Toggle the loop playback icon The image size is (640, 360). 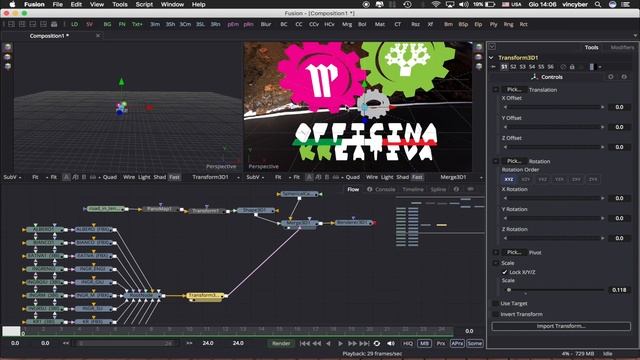[x=377, y=343]
